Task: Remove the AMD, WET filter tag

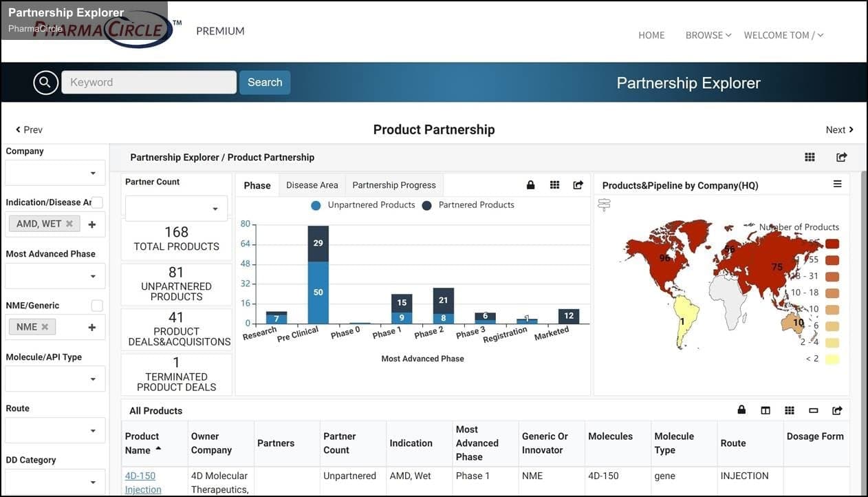Action: (69, 224)
